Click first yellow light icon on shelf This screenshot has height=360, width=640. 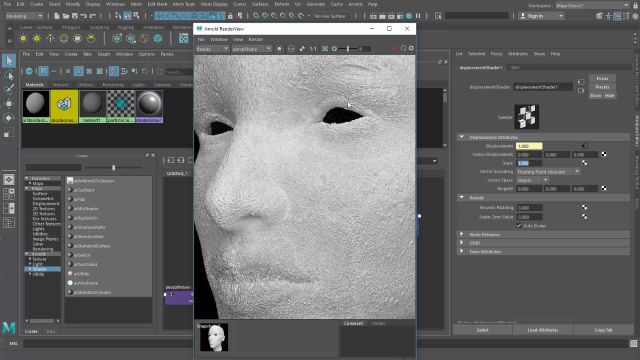[x=23, y=38]
